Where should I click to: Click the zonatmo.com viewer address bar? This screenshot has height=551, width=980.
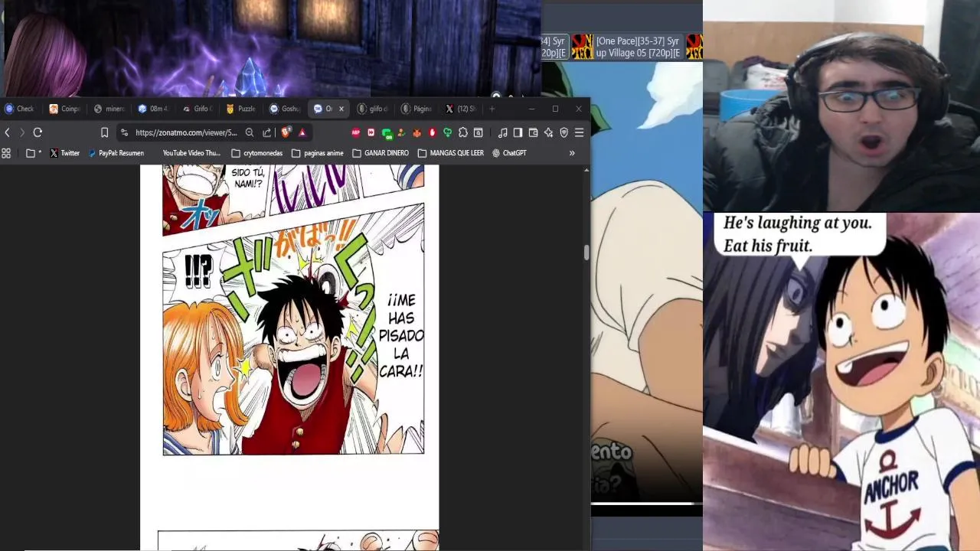[x=187, y=132]
